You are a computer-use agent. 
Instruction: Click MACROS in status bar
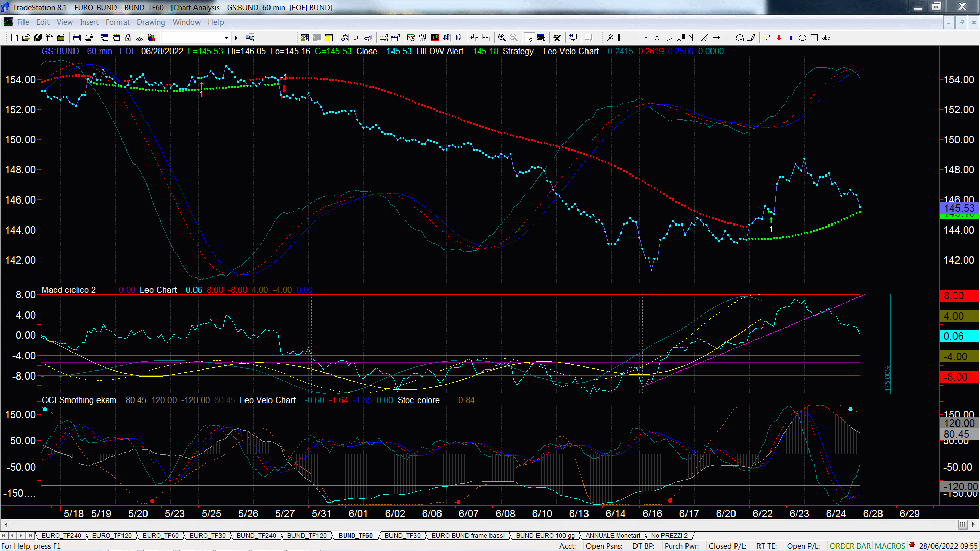coord(890,546)
